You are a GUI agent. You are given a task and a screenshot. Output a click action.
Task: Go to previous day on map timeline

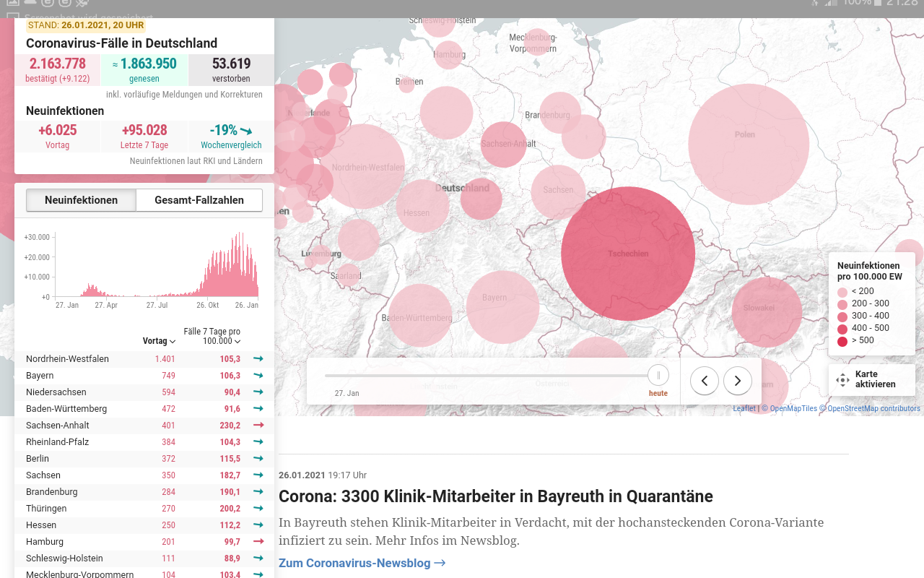pyautogui.click(x=705, y=381)
